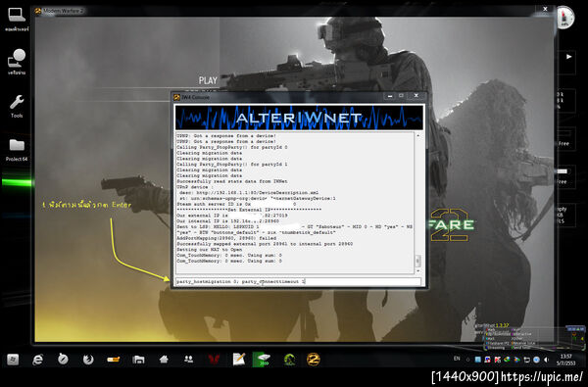Open the taskbar clock showing 13:57

565,360
